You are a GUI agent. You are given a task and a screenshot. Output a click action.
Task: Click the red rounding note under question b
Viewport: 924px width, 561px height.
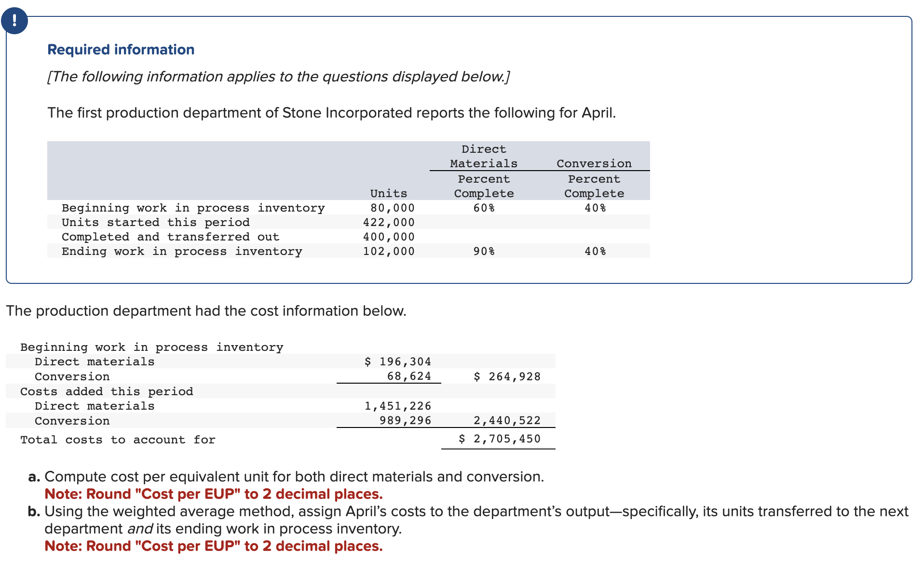coord(214,546)
